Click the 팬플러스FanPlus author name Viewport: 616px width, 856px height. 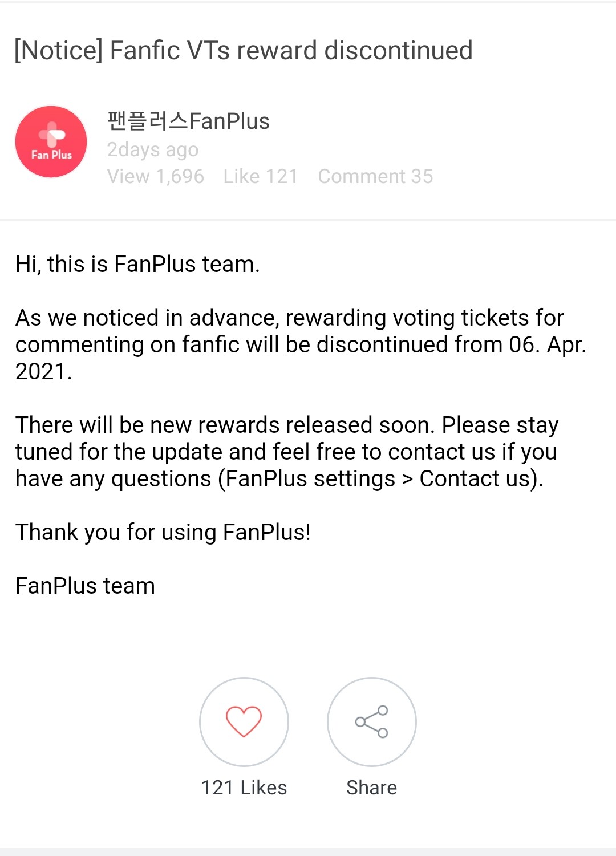[188, 121]
